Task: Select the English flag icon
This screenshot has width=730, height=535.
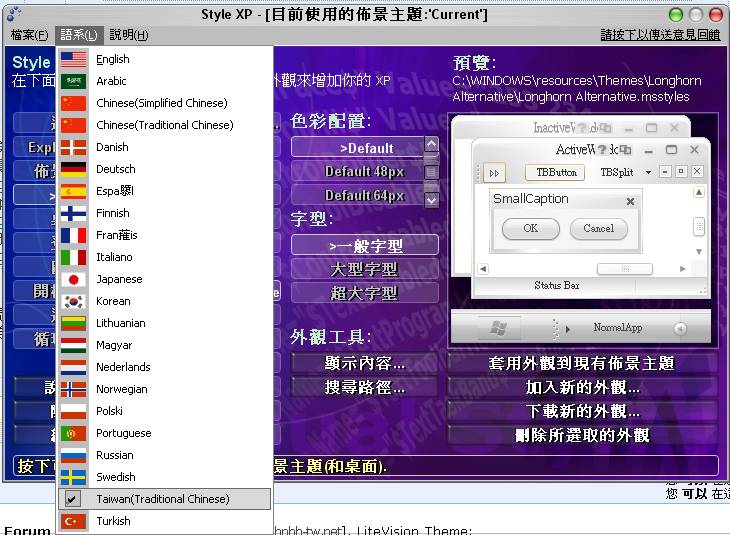Action: [x=73, y=59]
